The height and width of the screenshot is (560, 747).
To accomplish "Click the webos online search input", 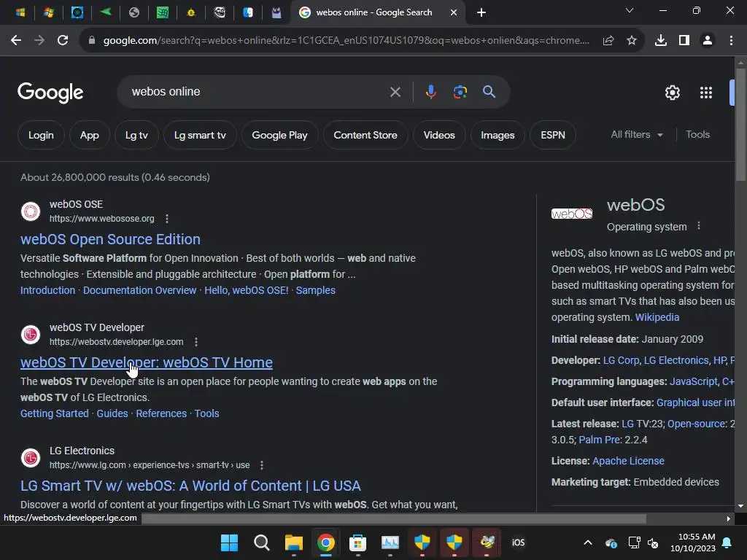I will coord(258,91).
